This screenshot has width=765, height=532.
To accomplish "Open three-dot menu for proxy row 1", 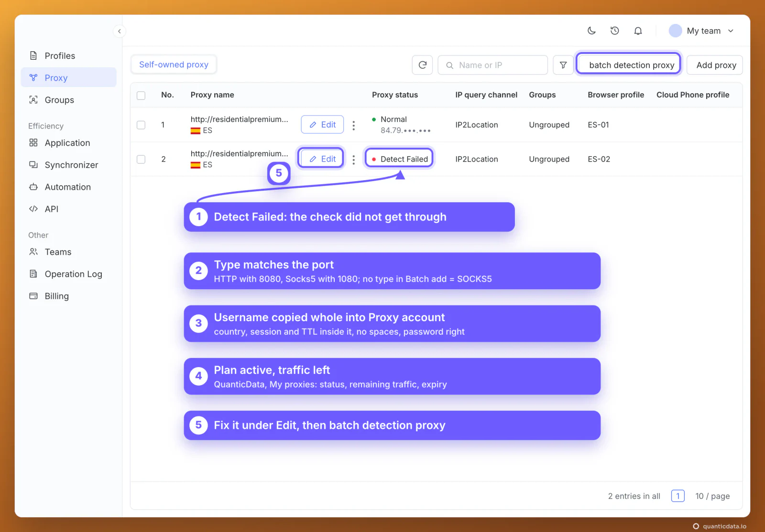I will (353, 125).
